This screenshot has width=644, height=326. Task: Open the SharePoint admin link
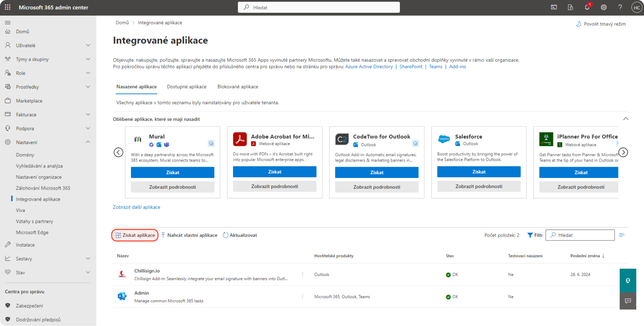(411, 66)
